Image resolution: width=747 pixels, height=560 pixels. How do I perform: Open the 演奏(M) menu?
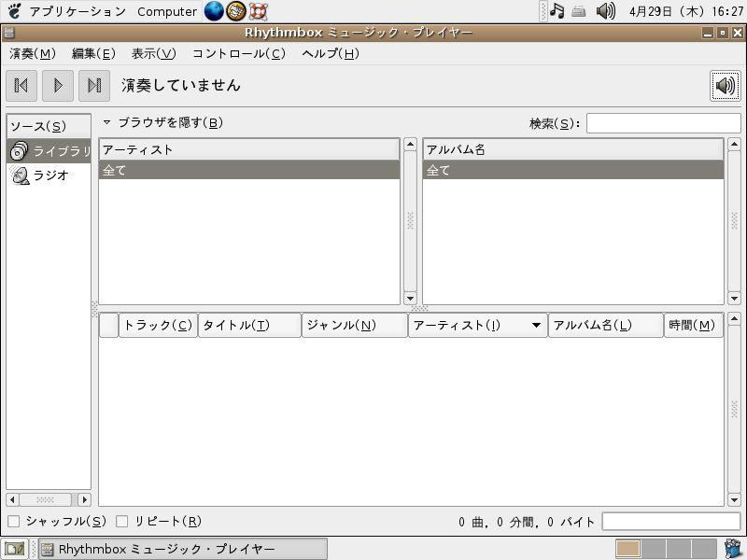[x=33, y=54]
